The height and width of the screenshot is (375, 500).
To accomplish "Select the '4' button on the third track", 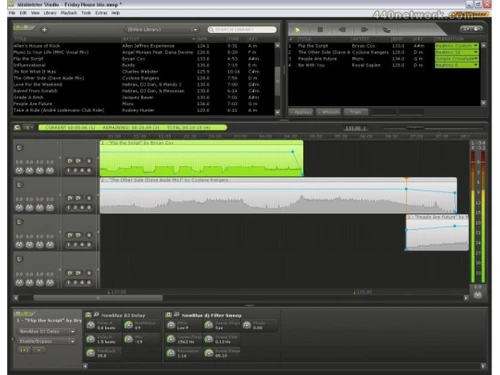I will [82, 245].
